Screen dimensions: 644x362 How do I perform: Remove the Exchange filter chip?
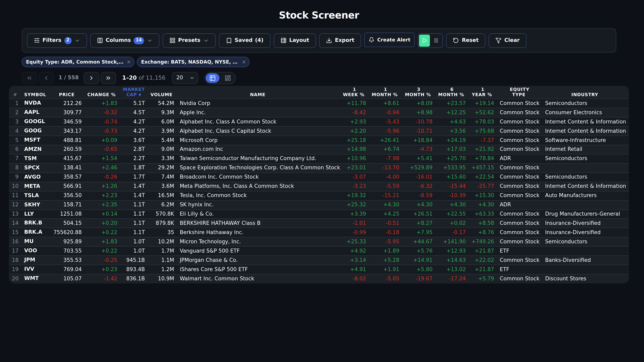point(244,62)
